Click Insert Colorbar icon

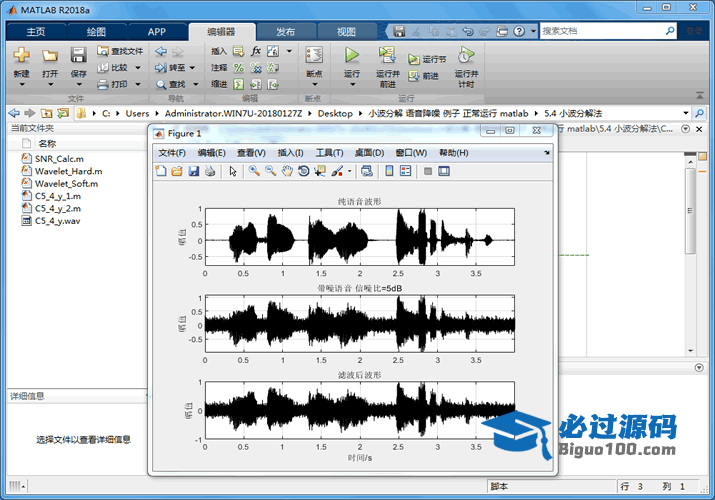click(x=389, y=171)
